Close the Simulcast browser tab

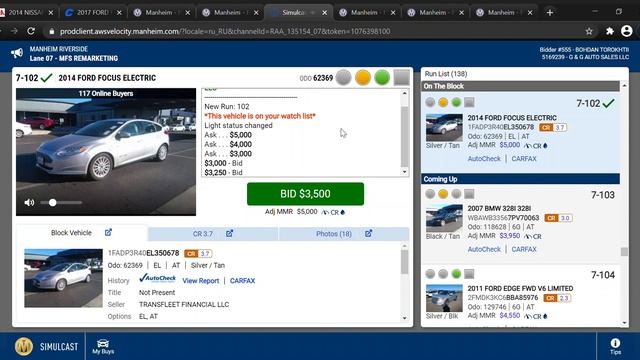pos(324,13)
